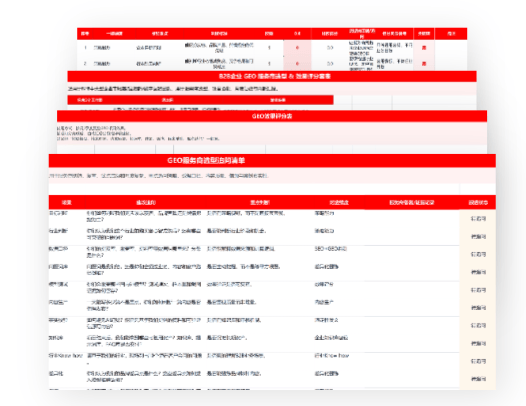This screenshot has height=406, width=526.
Task: Click row number 1 in the back table
Action: coord(85,48)
